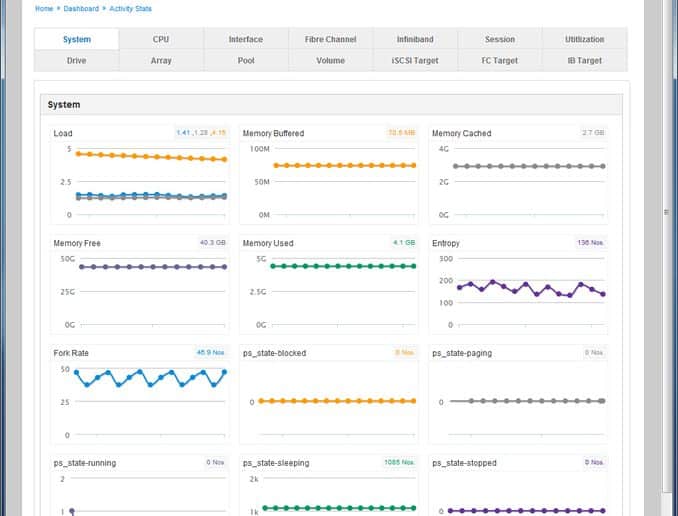This screenshot has height=516, width=678.
Task: Open the Infiniband tab
Action: [415, 39]
